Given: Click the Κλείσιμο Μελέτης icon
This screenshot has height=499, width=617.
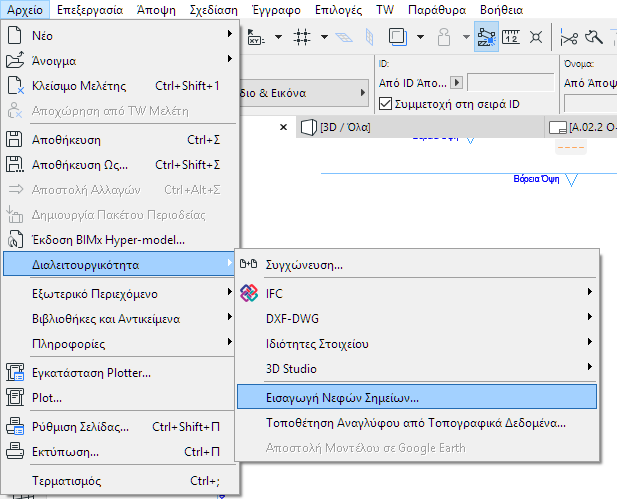Looking at the screenshot, I should pyautogui.click(x=15, y=85).
